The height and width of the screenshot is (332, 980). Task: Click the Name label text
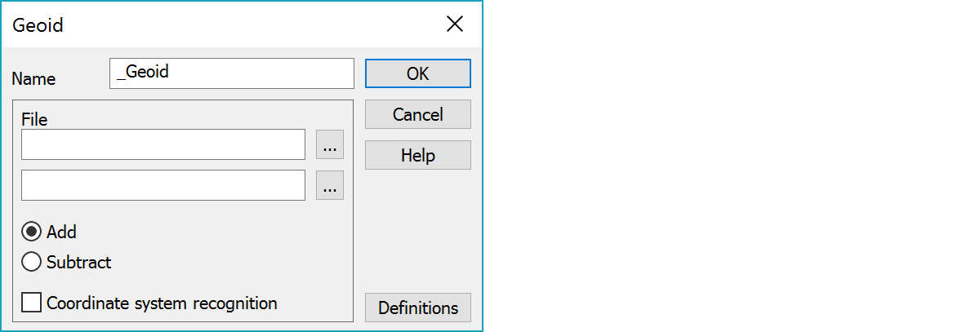click(x=34, y=79)
